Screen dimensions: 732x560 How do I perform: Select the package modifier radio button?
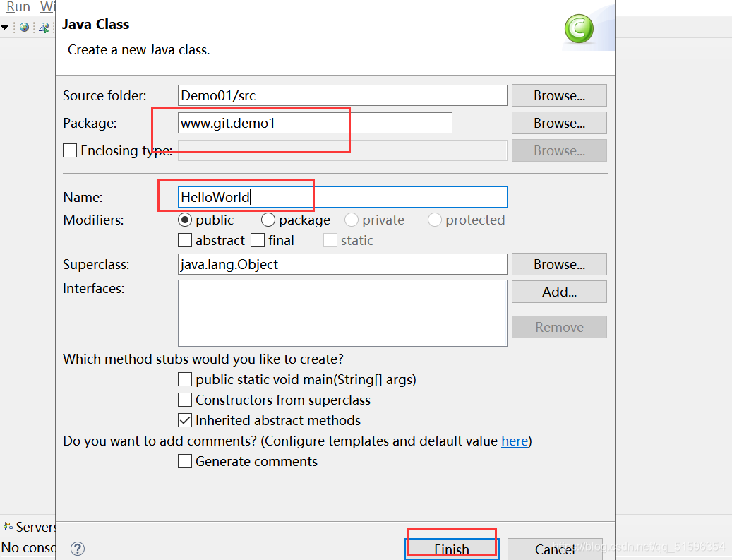[268, 220]
